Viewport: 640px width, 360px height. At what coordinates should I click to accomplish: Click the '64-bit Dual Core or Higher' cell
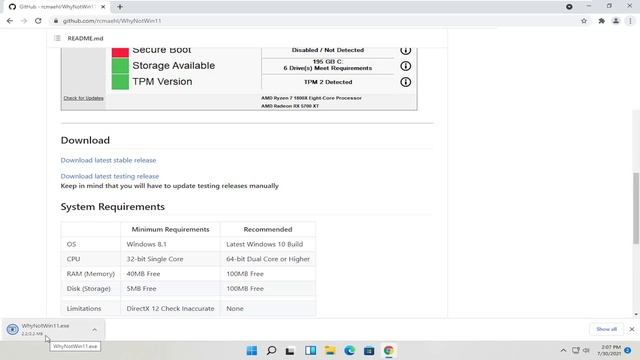tap(268, 259)
